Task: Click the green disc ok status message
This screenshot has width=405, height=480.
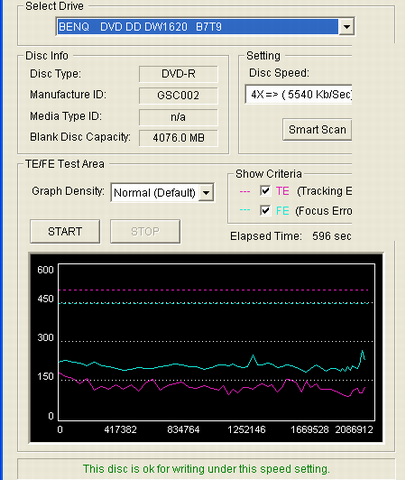Action: click(x=206, y=469)
